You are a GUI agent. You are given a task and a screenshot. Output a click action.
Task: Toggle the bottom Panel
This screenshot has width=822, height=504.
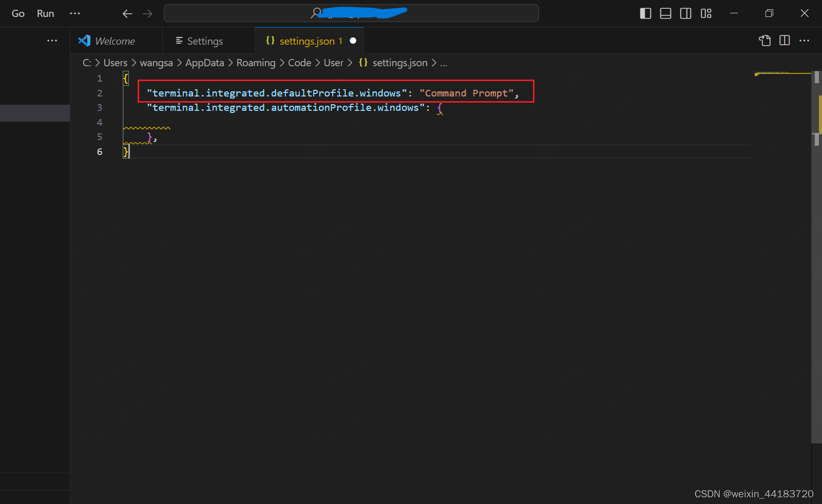[665, 13]
